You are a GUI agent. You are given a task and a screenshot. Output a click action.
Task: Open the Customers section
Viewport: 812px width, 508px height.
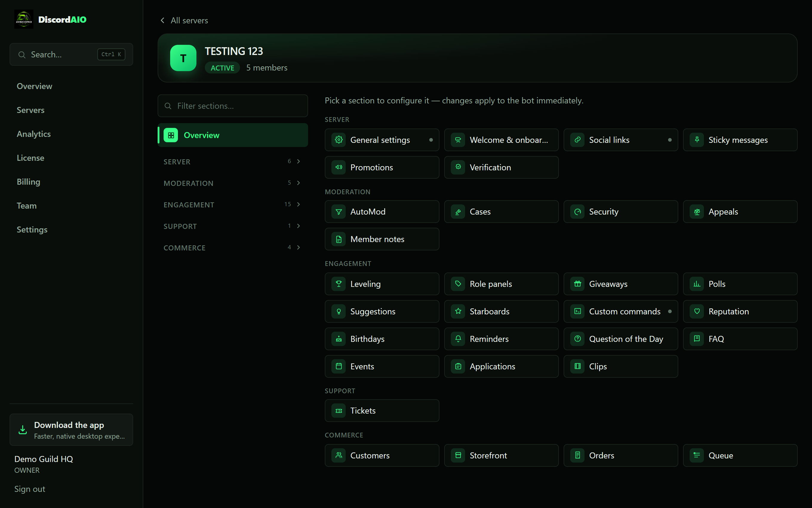(382, 456)
